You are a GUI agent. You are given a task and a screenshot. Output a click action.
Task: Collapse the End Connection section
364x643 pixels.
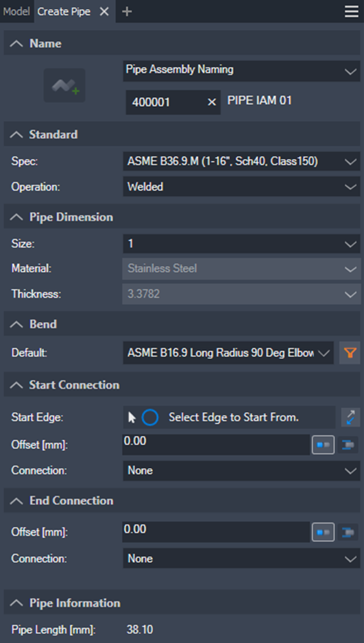16,500
